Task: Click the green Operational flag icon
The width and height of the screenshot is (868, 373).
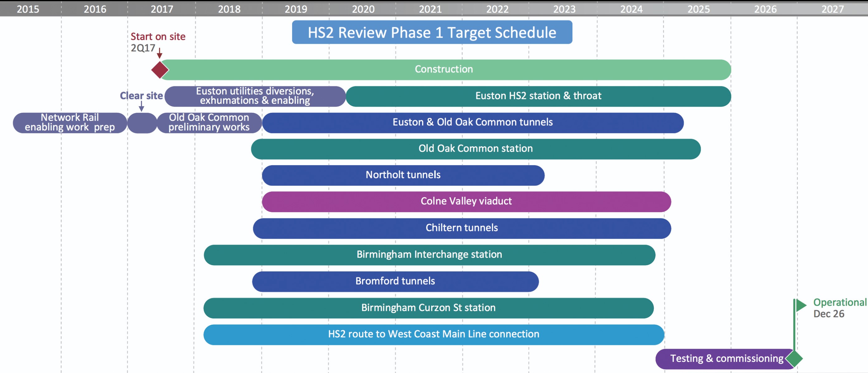Action: coord(801,306)
